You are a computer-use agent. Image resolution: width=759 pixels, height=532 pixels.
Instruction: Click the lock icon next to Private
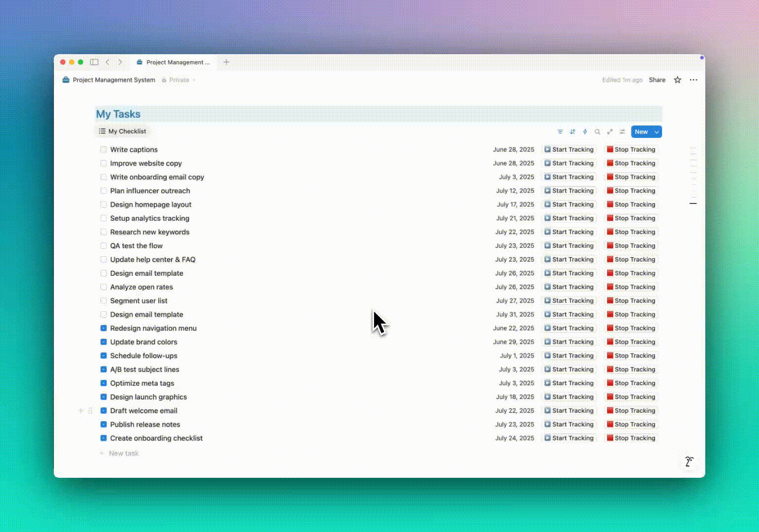point(164,80)
